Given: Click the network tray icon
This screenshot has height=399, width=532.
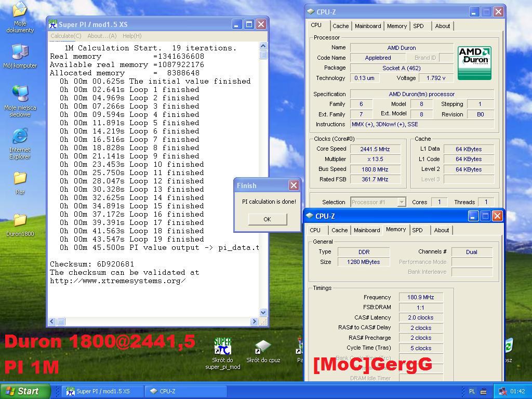Looking at the screenshot, I should coord(502,391).
